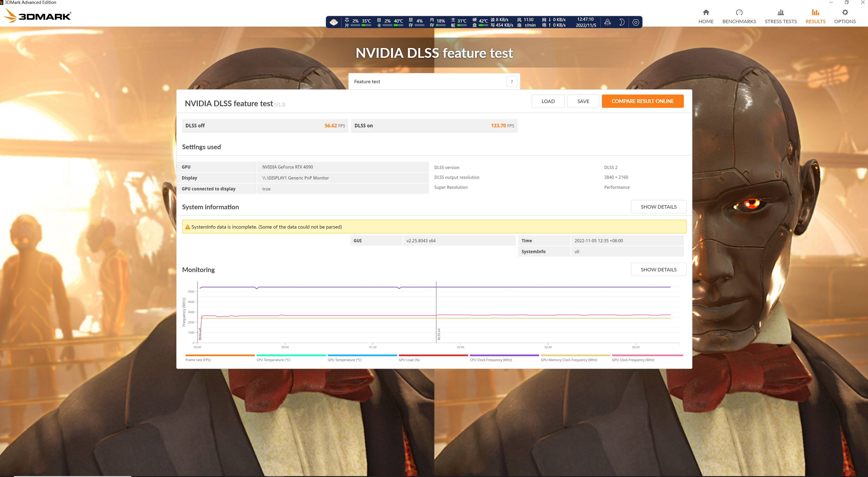Toggle GPU Load (%) legend
This screenshot has width=868, height=477.
click(x=433, y=358)
